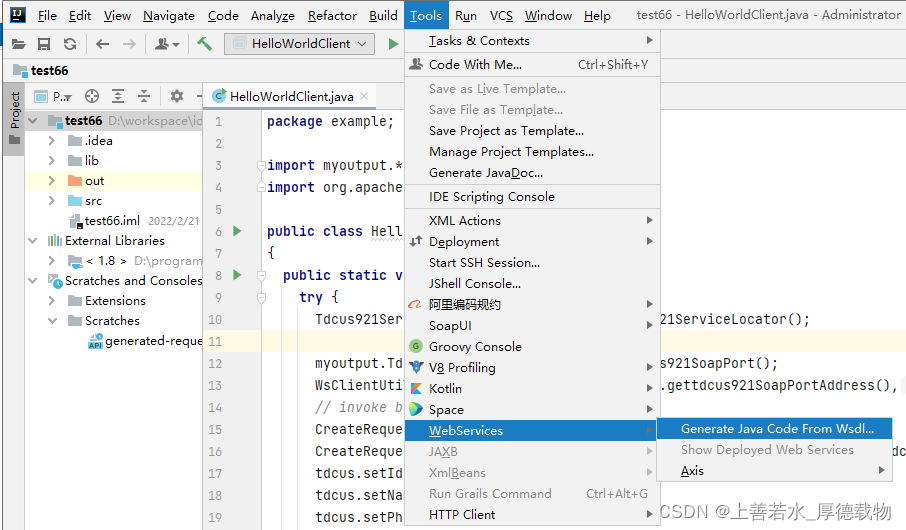
Task: Open HTTP Client submenu
Action: pyautogui.click(x=532, y=514)
